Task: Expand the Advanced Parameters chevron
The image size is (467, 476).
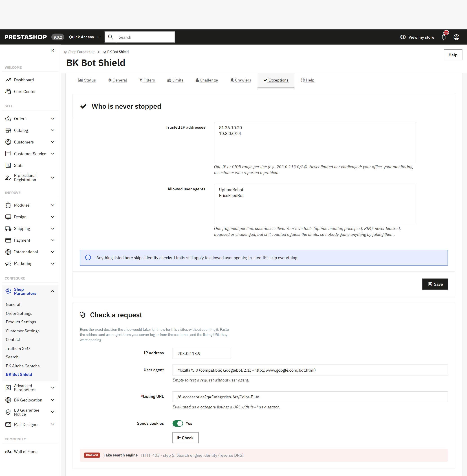Action: click(x=53, y=388)
